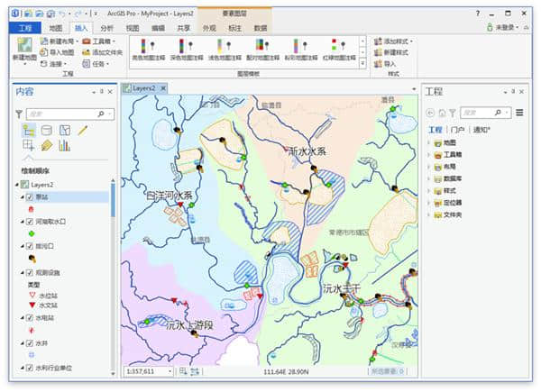Click the 添加样式 button
Image resolution: width=541 pixels, height=392 pixels.
(x=396, y=41)
